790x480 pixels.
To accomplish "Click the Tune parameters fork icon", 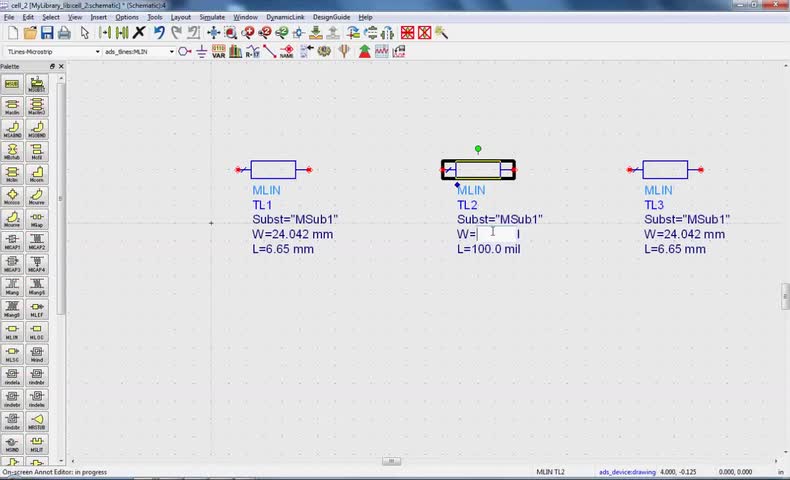I will [344, 51].
